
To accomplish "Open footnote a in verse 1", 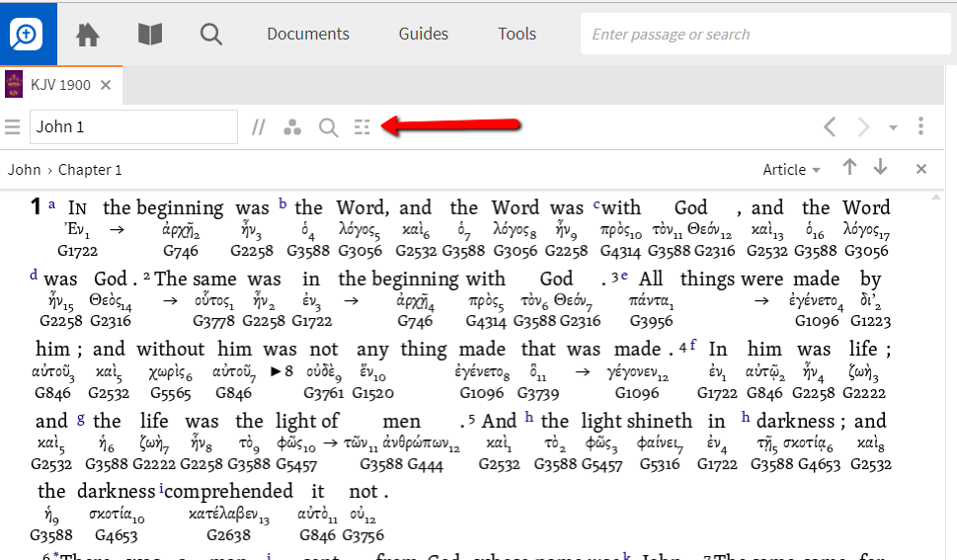I will [52, 204].
